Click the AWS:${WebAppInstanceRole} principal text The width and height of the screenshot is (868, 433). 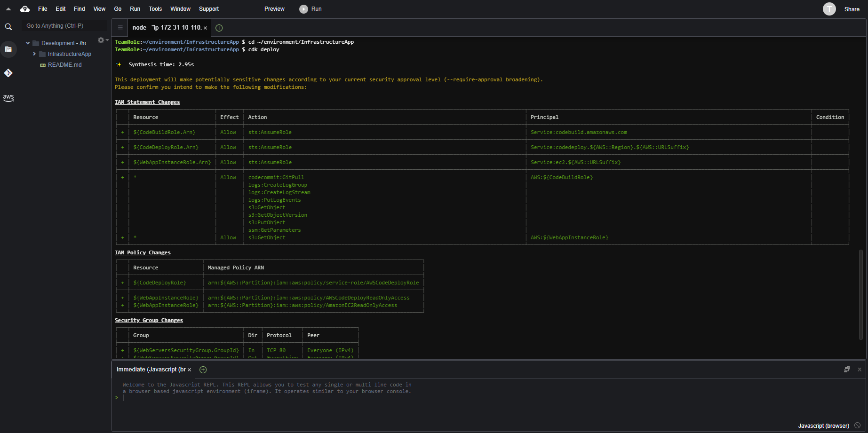[569, 237]
